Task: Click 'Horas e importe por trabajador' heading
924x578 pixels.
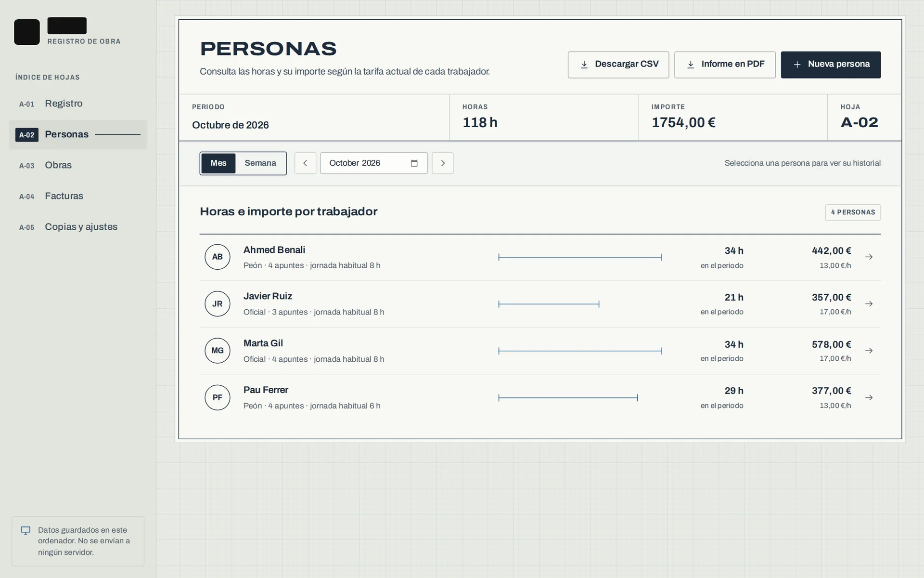Action: click(x=289, y=212)
